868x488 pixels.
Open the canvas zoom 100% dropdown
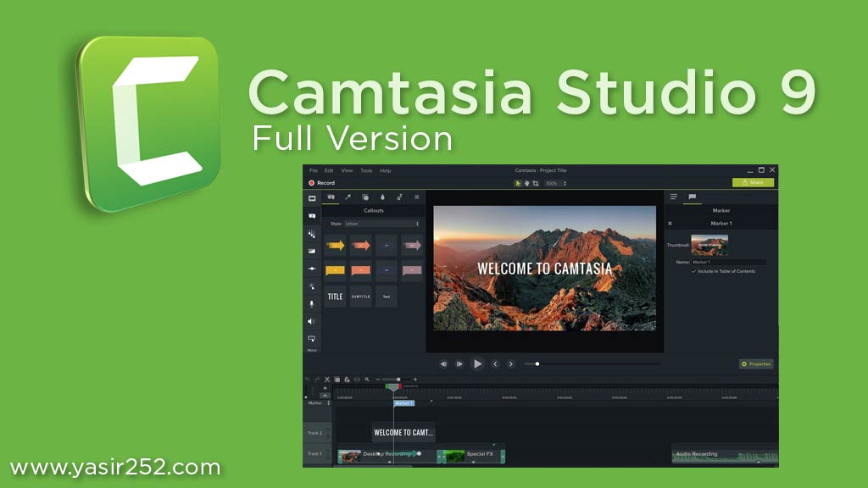coord(556,183)
